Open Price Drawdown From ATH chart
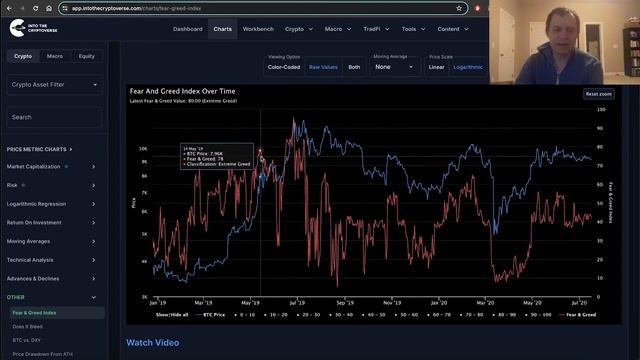The width and height of the screenshot is (640, 360). click(x=42, y=354)
